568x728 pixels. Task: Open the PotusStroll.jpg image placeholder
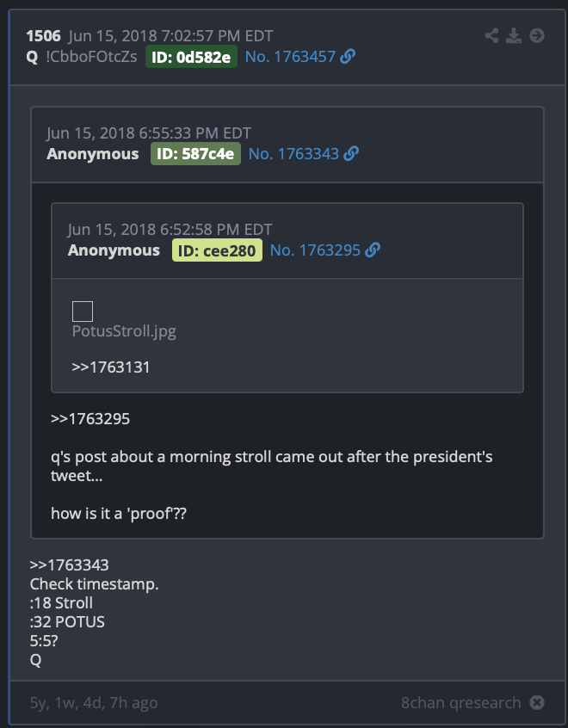[x=83, y=312]
